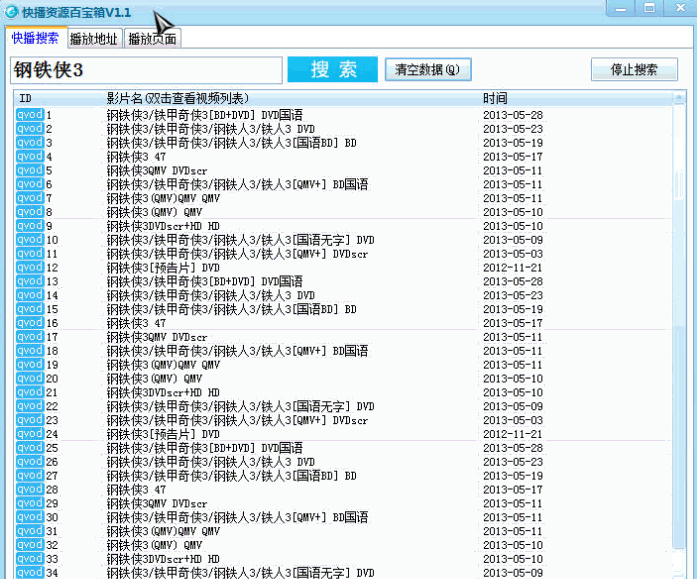This screenshot has height=579, width=697.
Task: Select row 6 title ending [QMV+] BD国语
Action: point(237,184)
